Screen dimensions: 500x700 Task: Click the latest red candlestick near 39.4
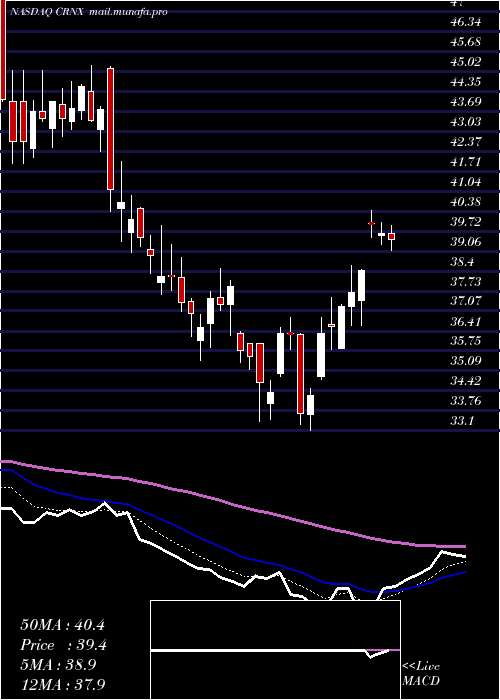coord(392,237)
